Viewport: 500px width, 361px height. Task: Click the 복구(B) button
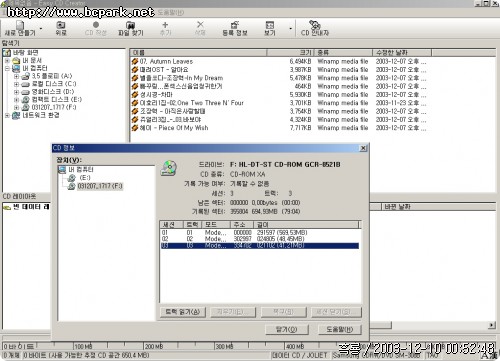pyautogui.click(x=284, y=312)
